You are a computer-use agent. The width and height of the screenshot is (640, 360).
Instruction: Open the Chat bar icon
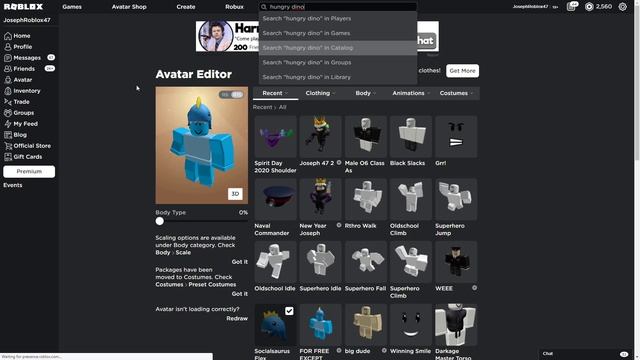(x=623, y=354)
